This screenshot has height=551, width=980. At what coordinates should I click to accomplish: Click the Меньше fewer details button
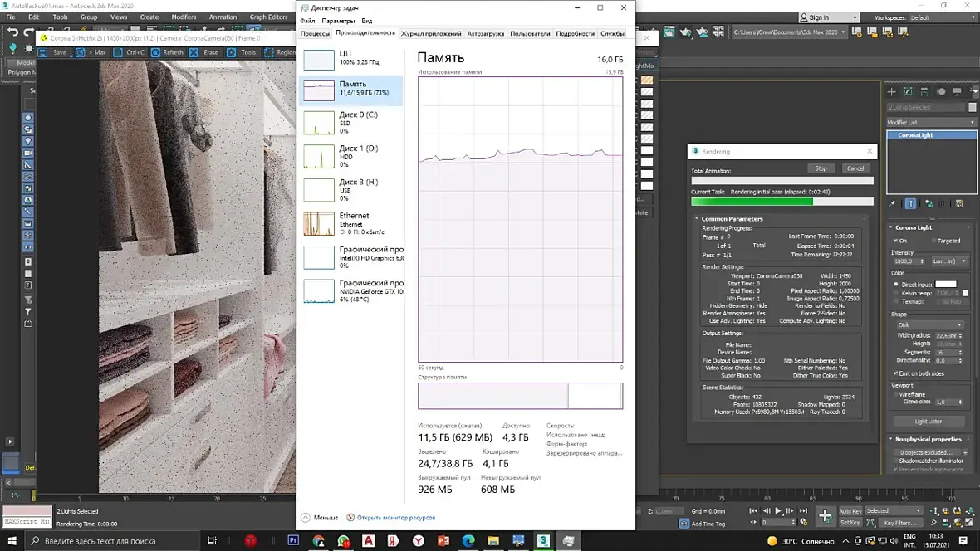pyautogui.click(x=320, y=518)
